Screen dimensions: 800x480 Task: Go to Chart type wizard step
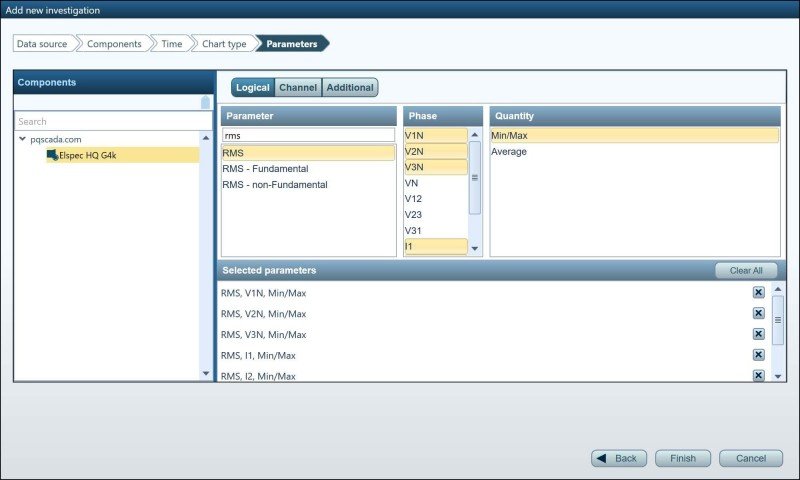(224, 44)
